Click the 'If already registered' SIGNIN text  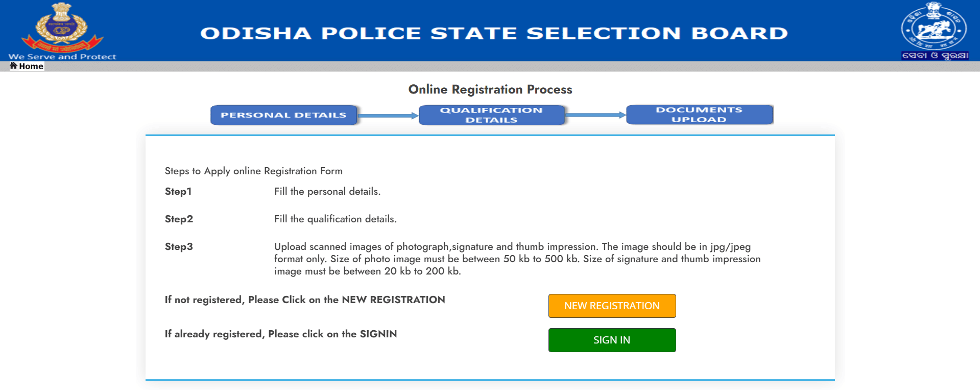click(281, 334)
